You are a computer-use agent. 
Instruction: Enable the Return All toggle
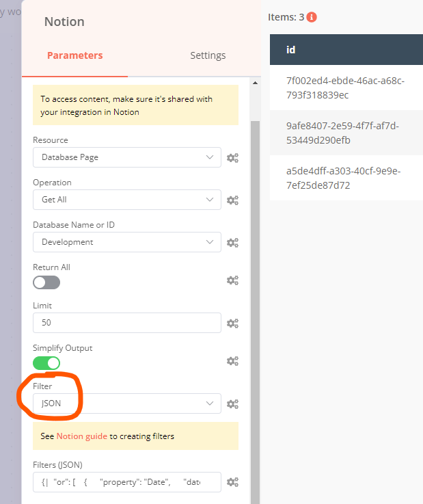[x=46, y=282]
